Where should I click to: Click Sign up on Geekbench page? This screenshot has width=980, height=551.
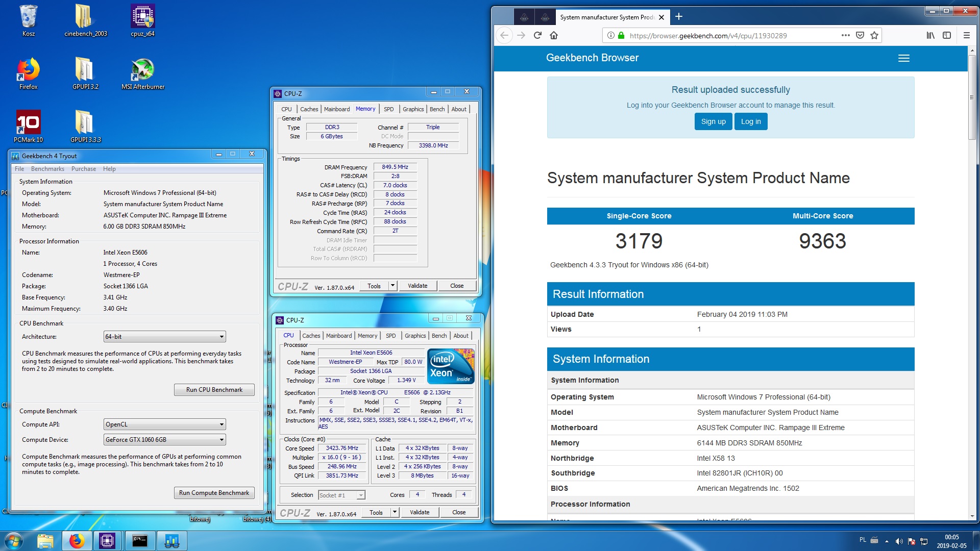click(x=713, y=121)
